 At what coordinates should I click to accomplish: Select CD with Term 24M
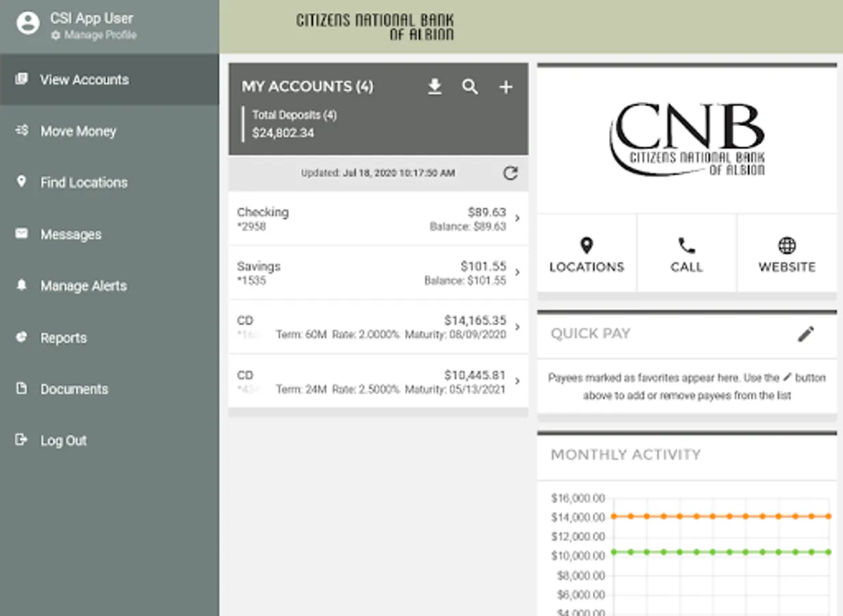pyautogui.click(x=378, y=381)
